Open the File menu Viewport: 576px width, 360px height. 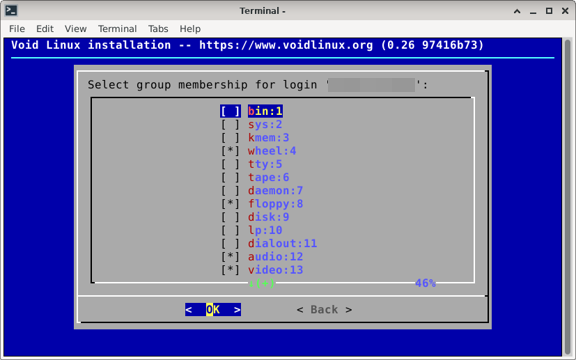[17, 29]
